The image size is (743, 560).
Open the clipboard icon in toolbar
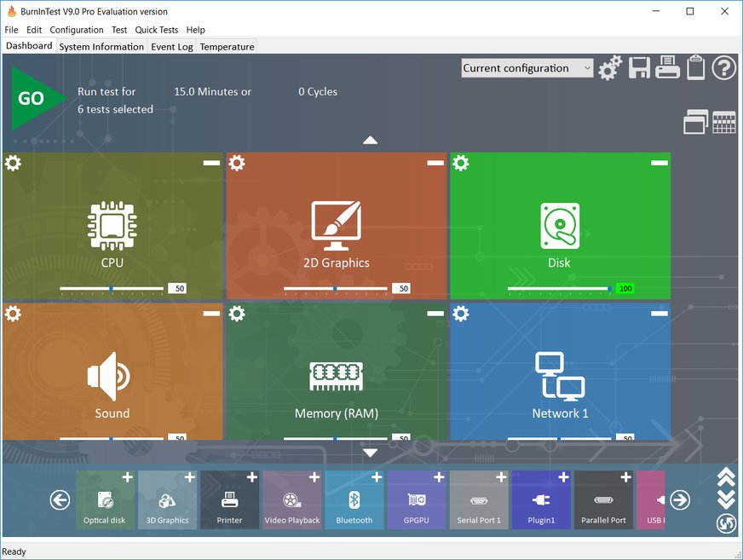[x=696, y=68]
